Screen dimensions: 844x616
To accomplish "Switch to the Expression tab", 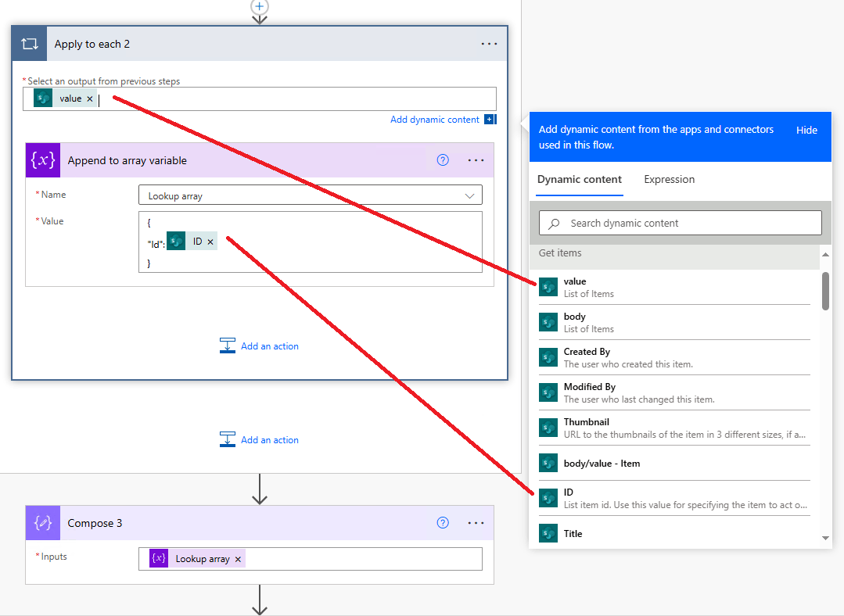I will point(669,179).
